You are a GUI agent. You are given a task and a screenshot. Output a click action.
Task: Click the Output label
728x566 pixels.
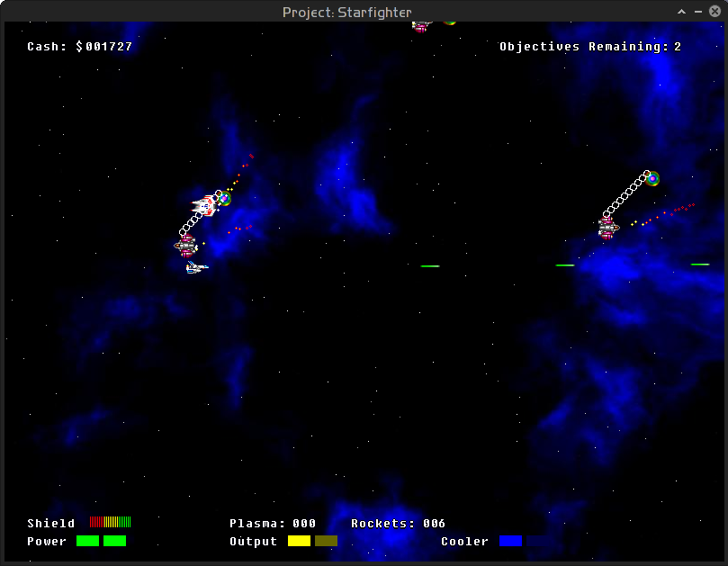254,542
